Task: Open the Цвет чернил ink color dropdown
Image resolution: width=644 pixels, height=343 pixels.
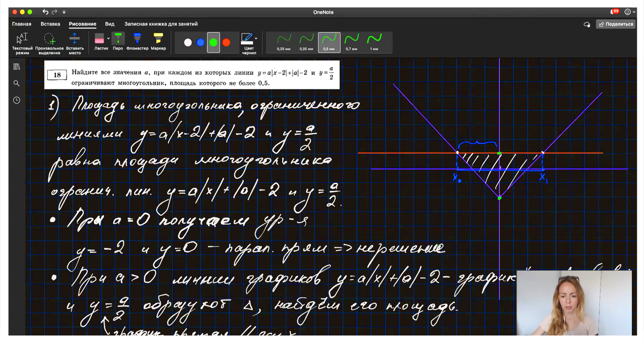Action: click(x=248, y=42)
